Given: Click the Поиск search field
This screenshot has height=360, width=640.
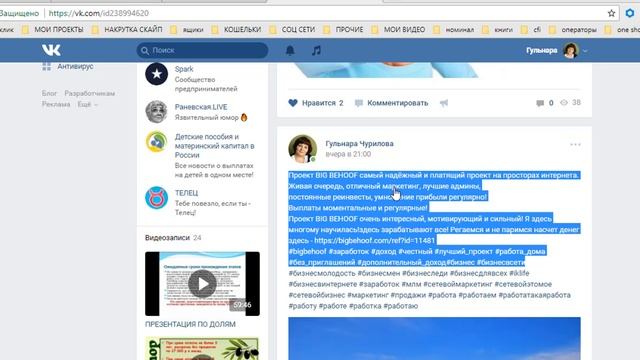Looking at the screenshot, I should click(x=202, y=50).
